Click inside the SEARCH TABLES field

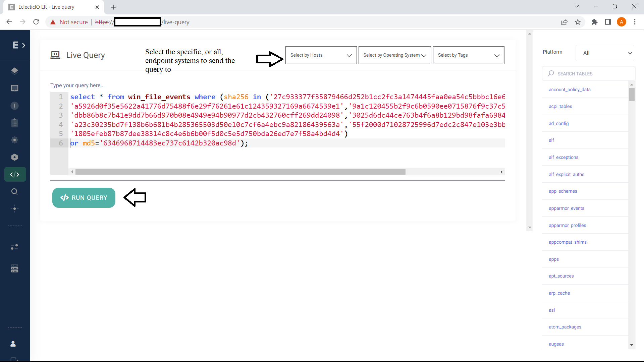point(589,73)
